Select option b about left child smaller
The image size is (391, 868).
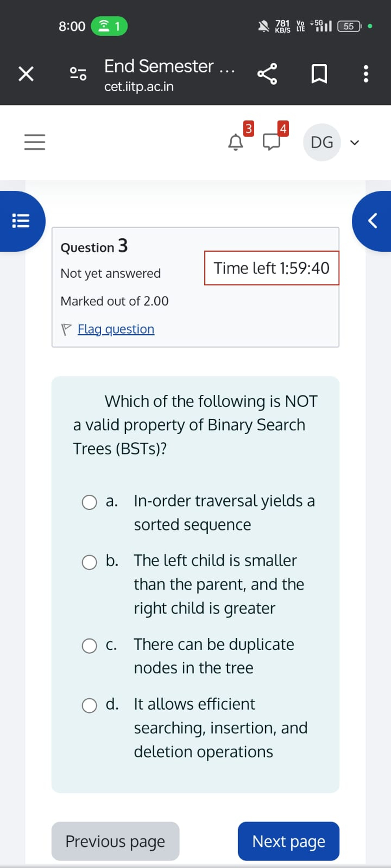pos(89,562)
